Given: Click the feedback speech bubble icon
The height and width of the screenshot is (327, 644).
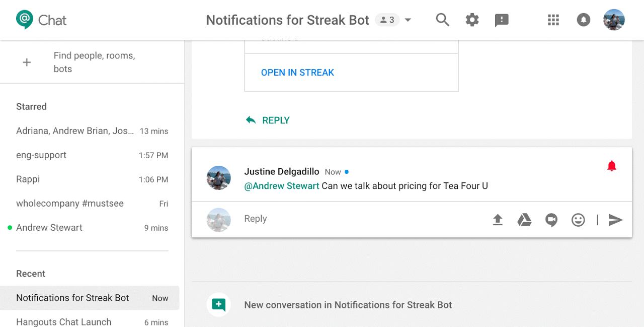Looking at the screenshot, I should 502,20.
